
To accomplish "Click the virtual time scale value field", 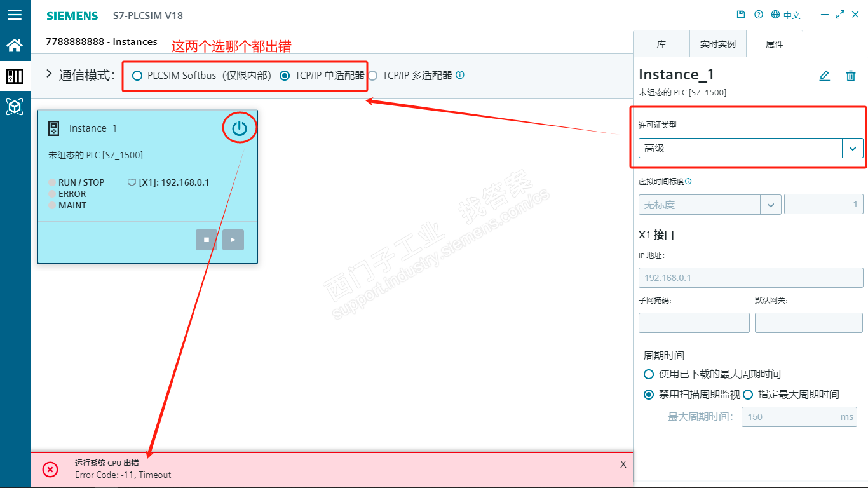I will (x=824, y=205).
